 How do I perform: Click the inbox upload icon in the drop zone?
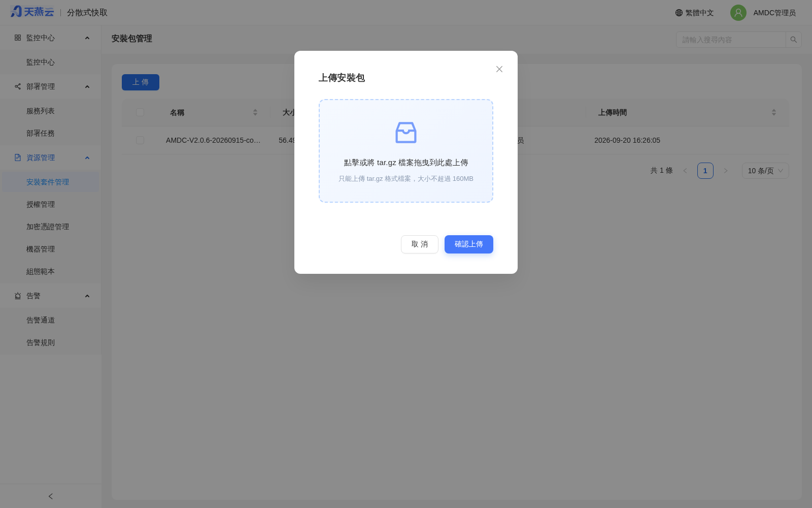click(406, 133)
